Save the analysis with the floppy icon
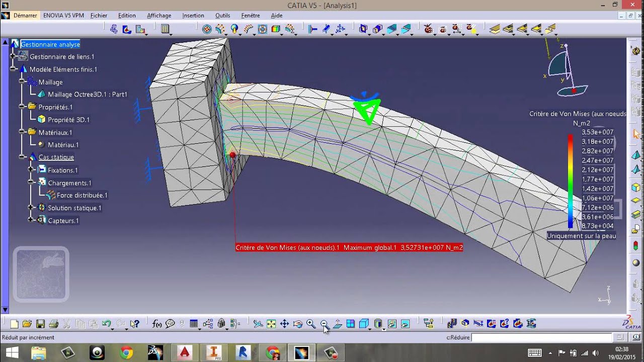This screenshot has width=644, height=362. point(41,324)
